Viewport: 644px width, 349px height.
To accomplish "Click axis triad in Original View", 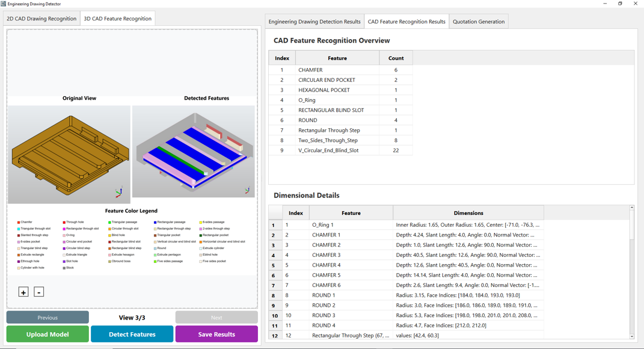I will coord(119,192).
